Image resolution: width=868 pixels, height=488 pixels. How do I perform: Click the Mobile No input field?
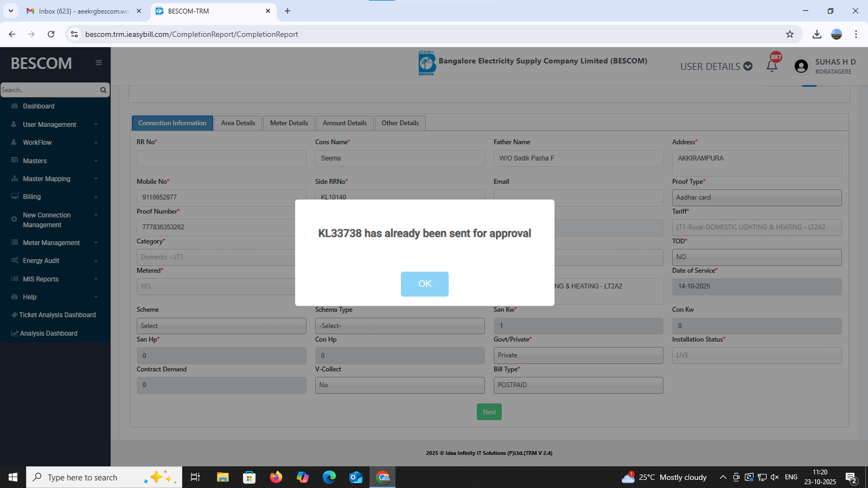click(221, 197)
